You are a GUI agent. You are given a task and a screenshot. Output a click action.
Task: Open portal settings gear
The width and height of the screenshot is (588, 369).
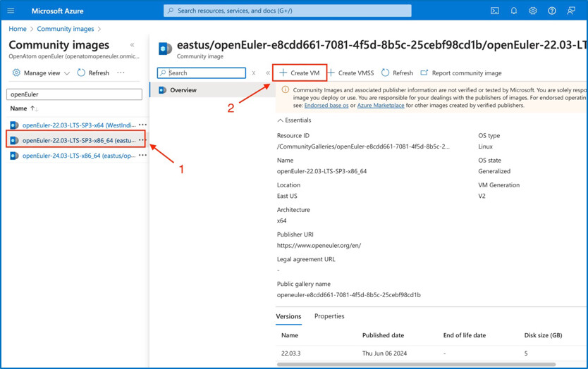pyautogui.click(x=533, y=11)
